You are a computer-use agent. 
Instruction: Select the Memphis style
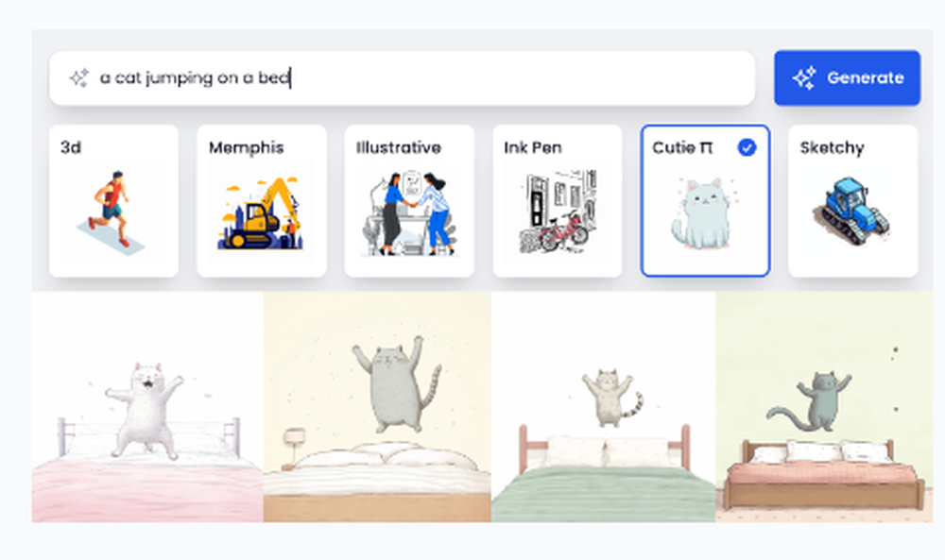tap(261, 198)
